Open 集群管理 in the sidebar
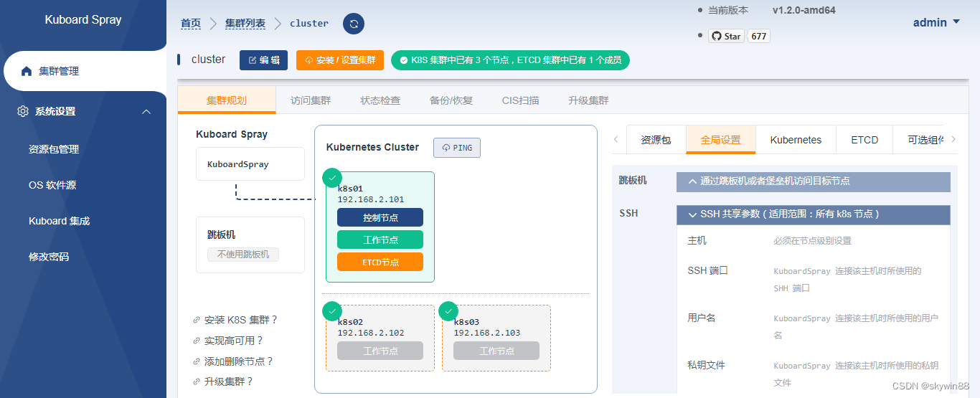980x398 pixels. 83,71
